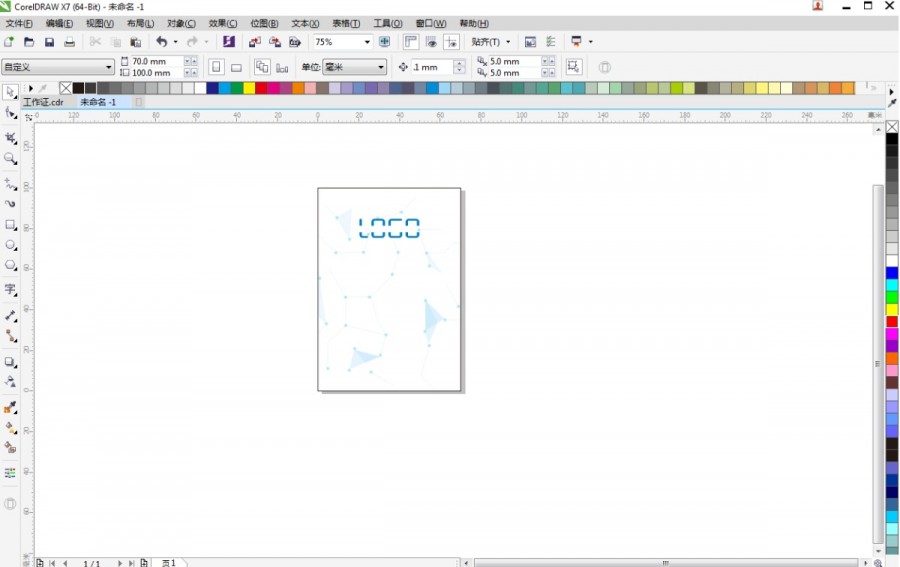
Task: Switch to the 未命名 -1 document tab
Action: click(98, 102)
